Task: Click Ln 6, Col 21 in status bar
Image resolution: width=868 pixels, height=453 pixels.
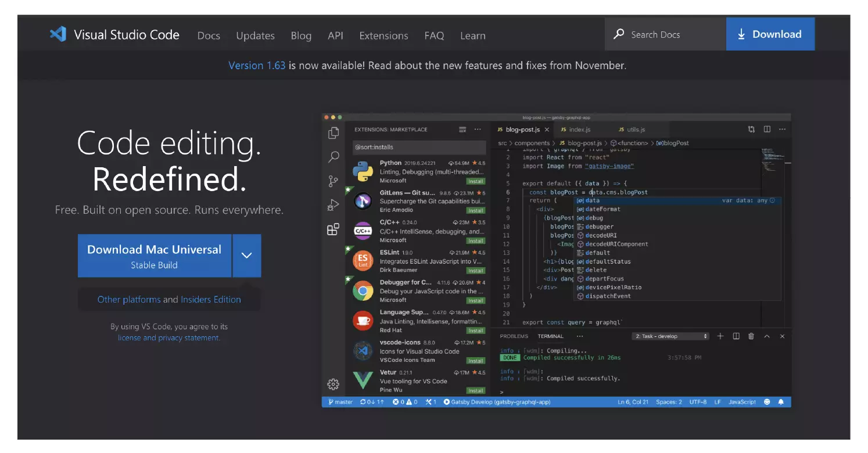Action: pyautogui.click(x=633, y=402)
